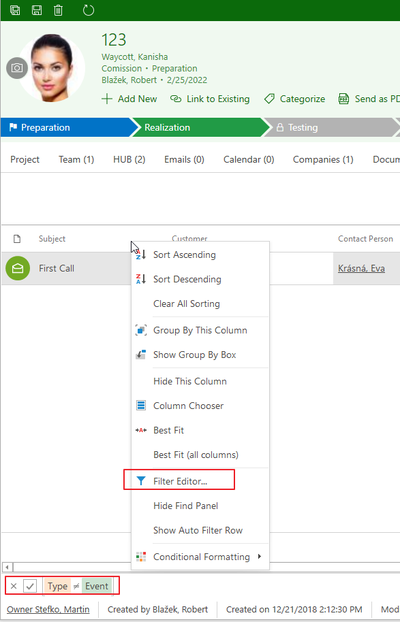Click the Categorize tag icon
Screen dimensions: 400x622
pos(269,99)
